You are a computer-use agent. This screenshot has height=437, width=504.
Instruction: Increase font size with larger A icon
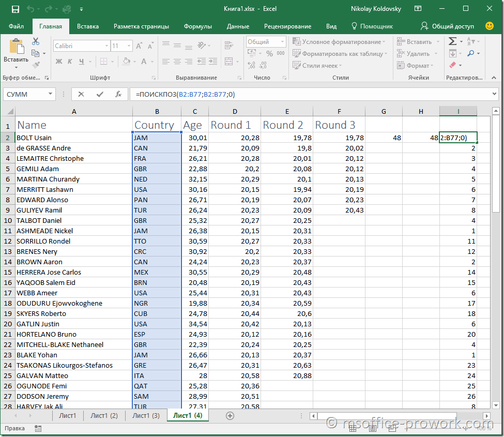[139, 46]
